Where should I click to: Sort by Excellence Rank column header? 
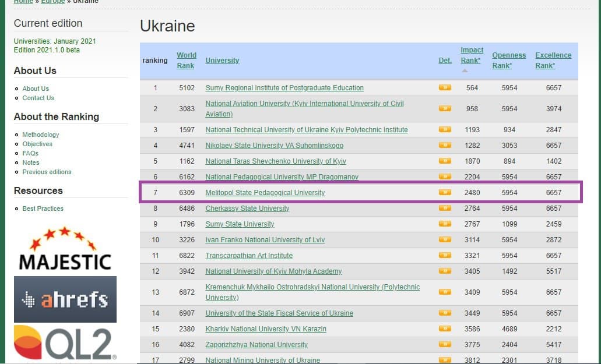(x=553, y=61)
